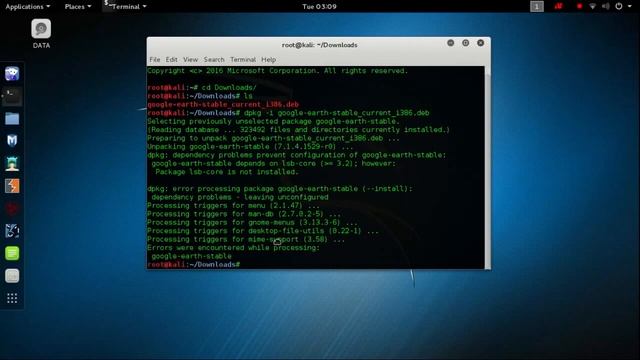The width and height of the screenshot is (640, 360).
Task: Open the clock calendar Tue 03:09
Action: 319,7
